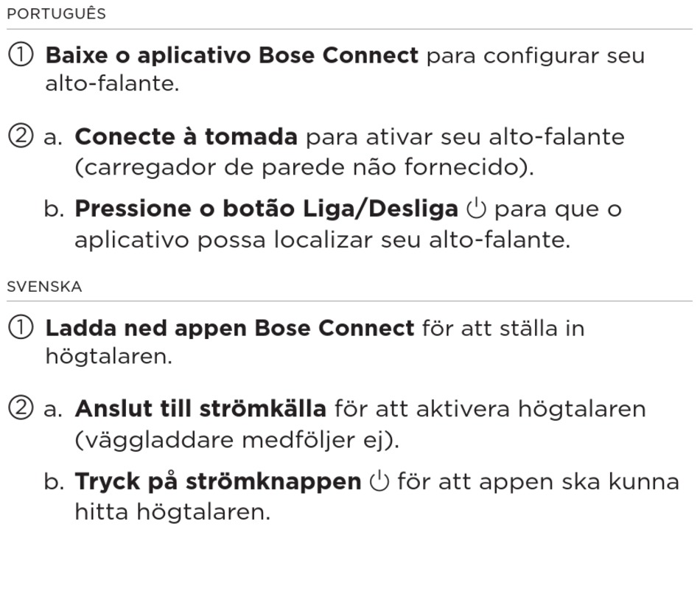The width and height of the screenshot is (700, 608).
Task: Click the word alto-falante. in Portuguese step 1
Action: pos(112,83)
